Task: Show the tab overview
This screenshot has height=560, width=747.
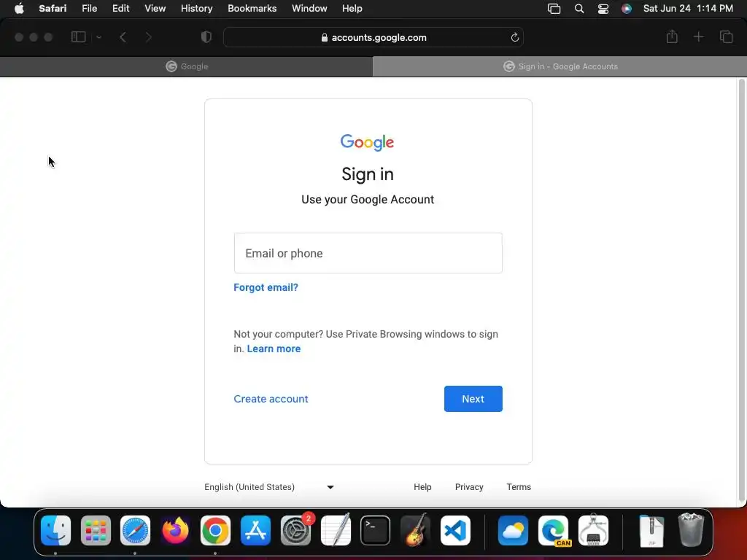Action: 726,36
